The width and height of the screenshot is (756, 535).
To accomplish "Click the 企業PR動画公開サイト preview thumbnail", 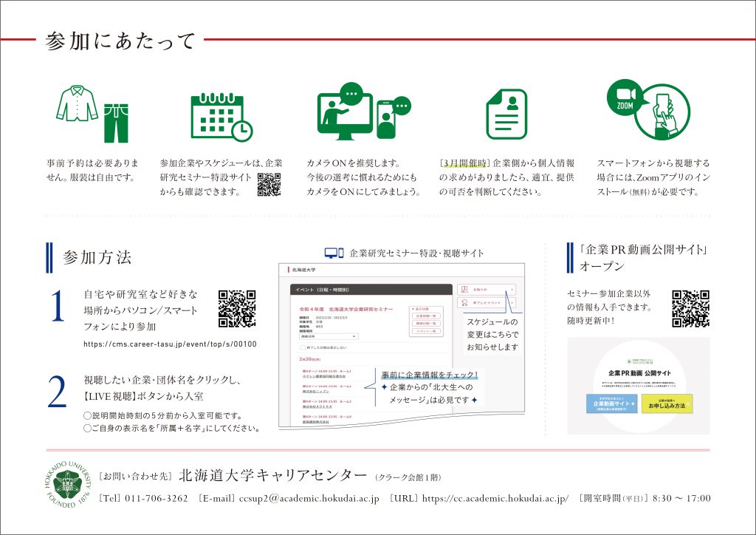I will [639, 386].
